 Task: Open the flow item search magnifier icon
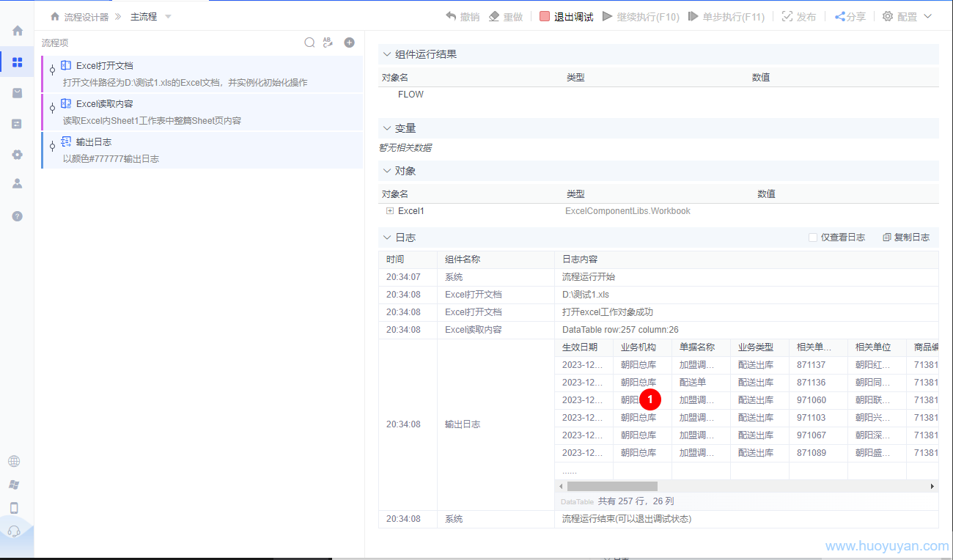coord(309,43)
